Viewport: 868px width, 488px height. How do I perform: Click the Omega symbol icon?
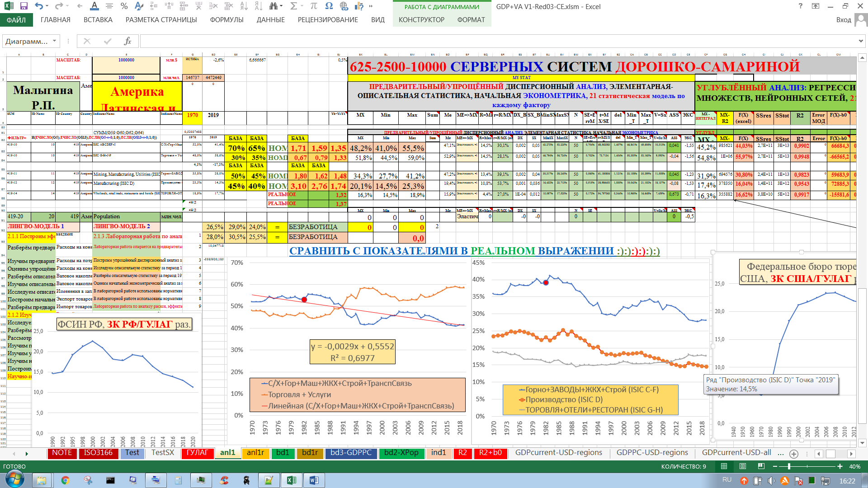click(329, 6)
